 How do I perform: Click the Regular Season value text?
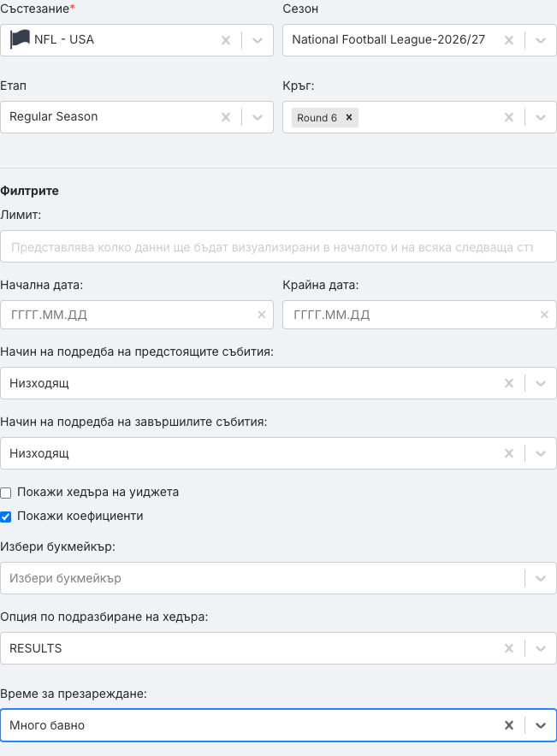coord(54,116)
